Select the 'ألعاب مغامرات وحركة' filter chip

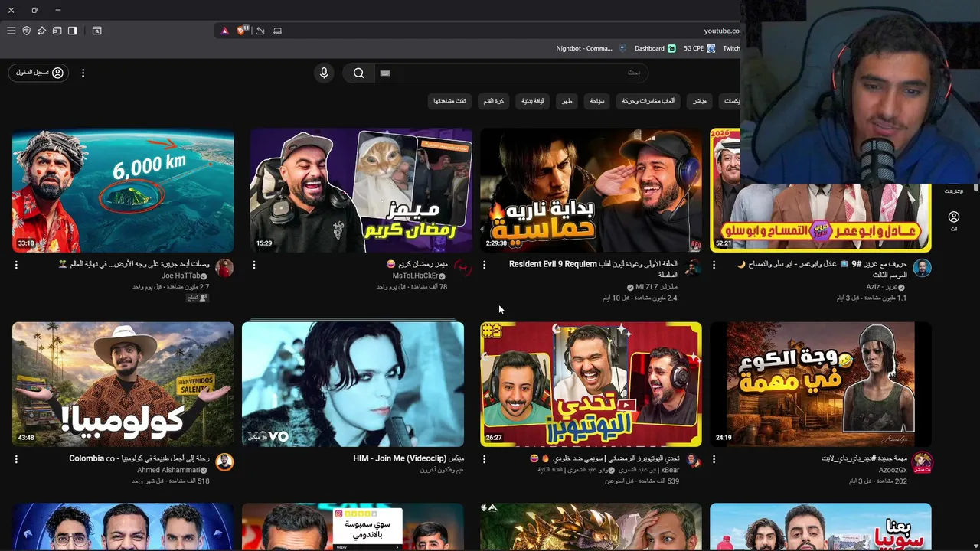648,101
